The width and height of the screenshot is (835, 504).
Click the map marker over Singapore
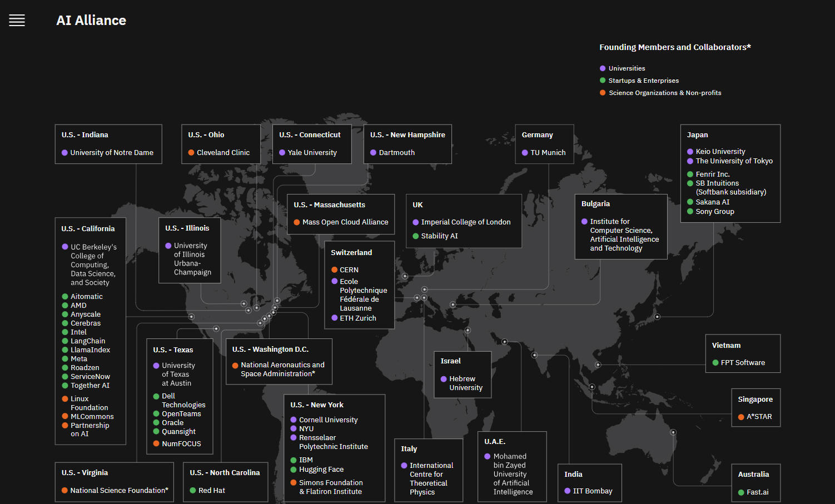point(592,387)
